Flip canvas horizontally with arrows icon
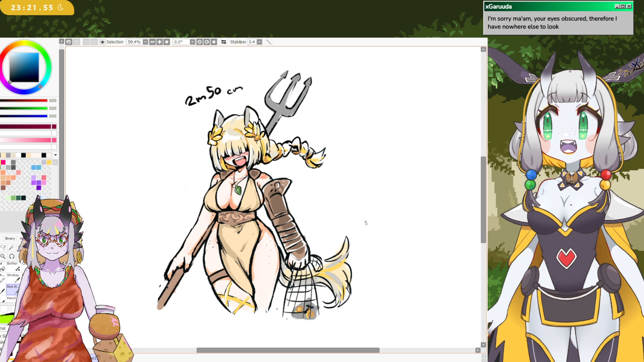The image size is (644, 362). pyautogui.click(x=223, y=42)
